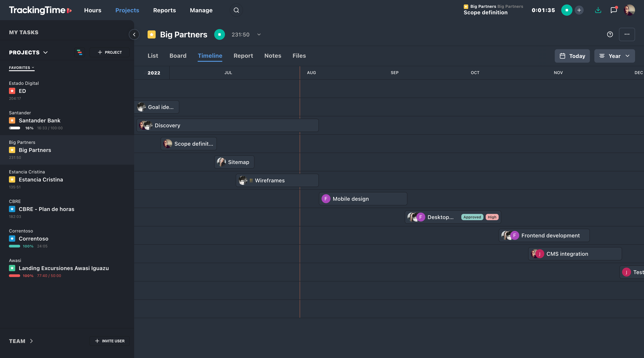This screenshot has height=358, width=644.
Task: Open the chat messages icon
Action: click(x=614, y=10)
